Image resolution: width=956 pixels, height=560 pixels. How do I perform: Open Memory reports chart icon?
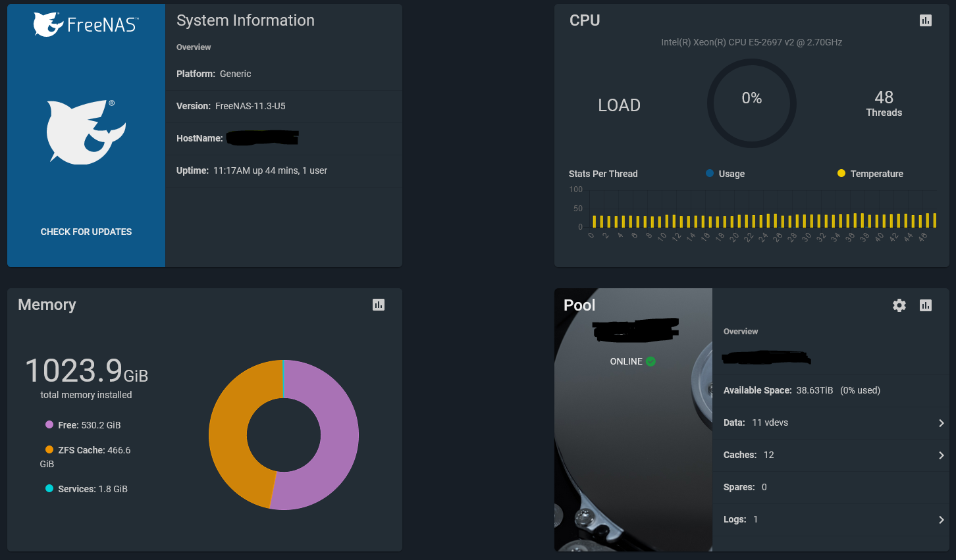click(x=379, y=305)
